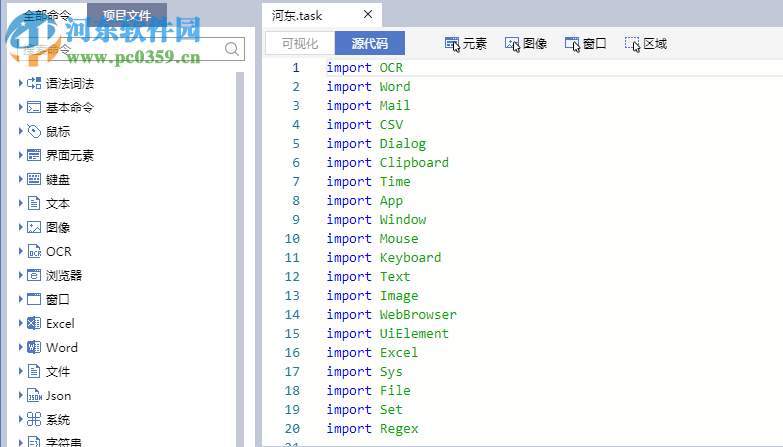This screenshot has height=447, width=783.
Task: Click the 图像 image category icon
Action: 34,227
